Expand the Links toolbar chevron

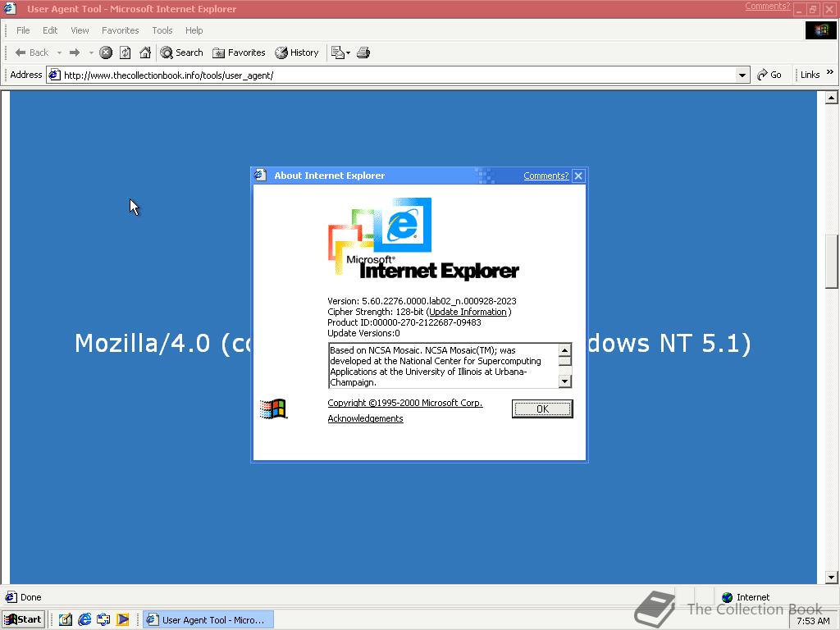click(830, 72)
